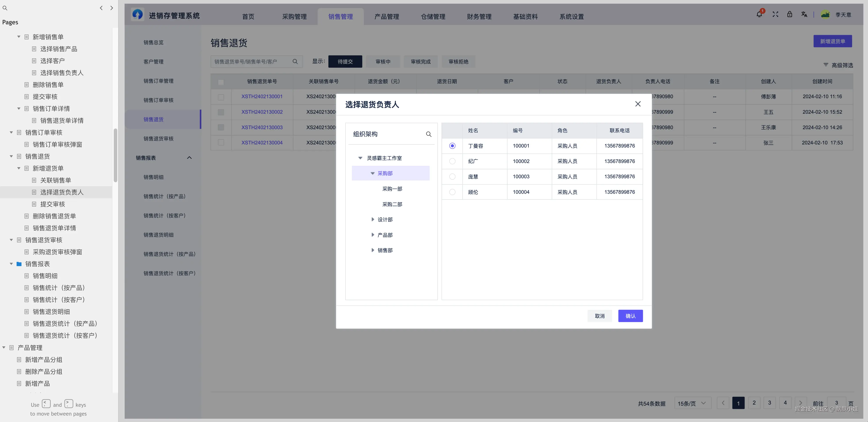Open return order XSTH2402130003
Viewport: 868px width, 422px height.
pos(262,127)
